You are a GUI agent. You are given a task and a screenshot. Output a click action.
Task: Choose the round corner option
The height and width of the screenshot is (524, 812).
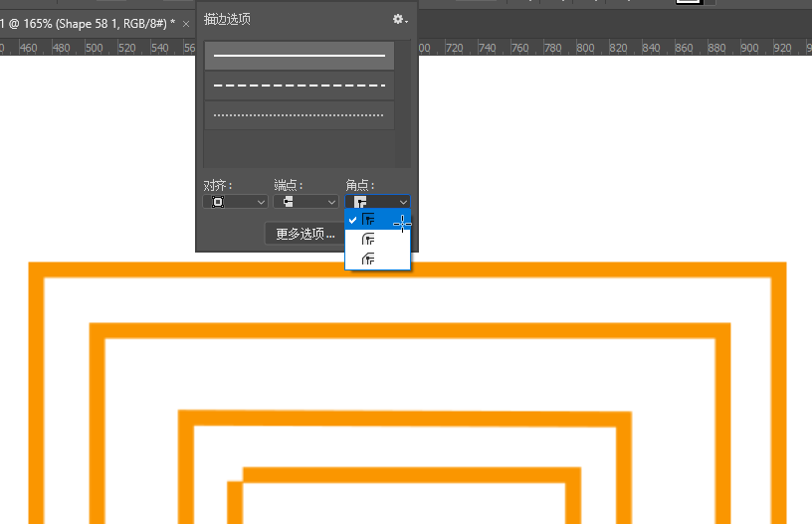click(x=377, y=240)
